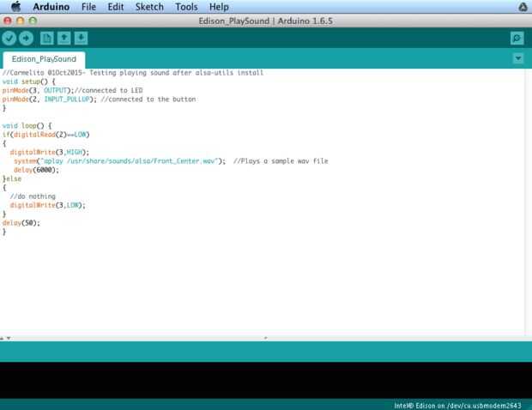Open the Arduino application menu

tap(51, 7)
